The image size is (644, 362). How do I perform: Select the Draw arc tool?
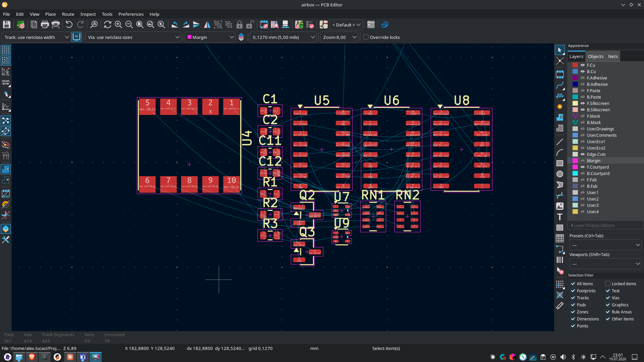(x=560, y=153)
